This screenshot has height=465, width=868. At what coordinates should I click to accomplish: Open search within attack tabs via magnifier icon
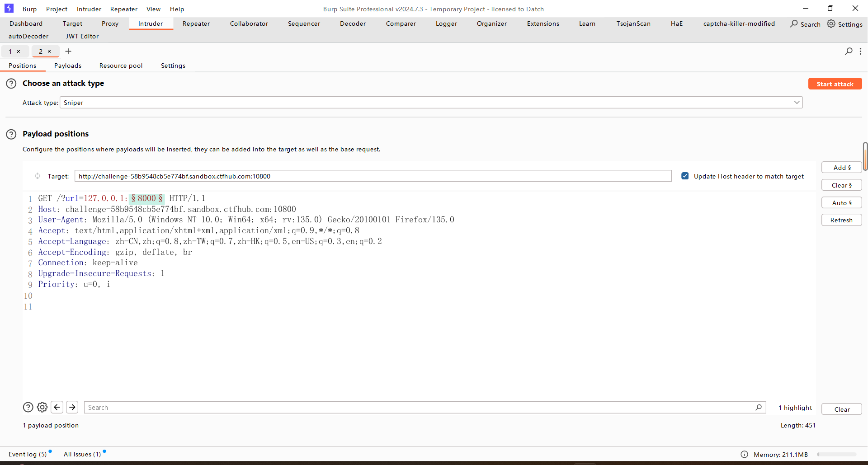tap(849, 52)
